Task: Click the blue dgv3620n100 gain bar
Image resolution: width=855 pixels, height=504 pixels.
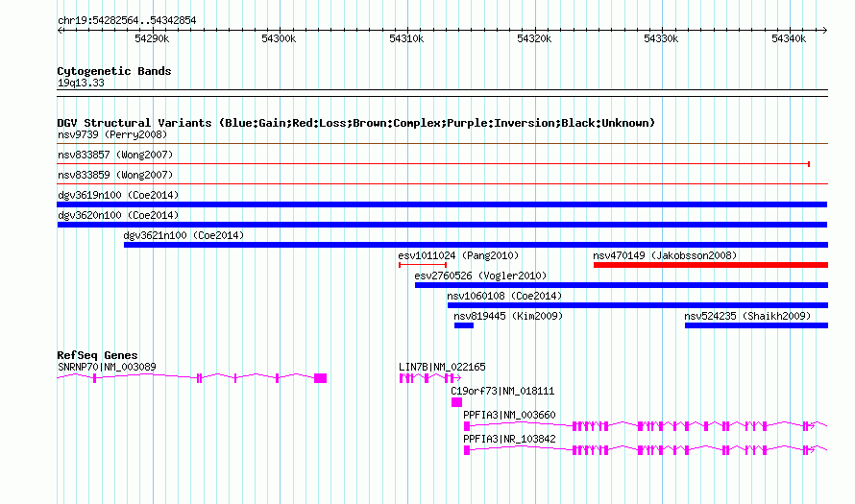Action: 442,225
